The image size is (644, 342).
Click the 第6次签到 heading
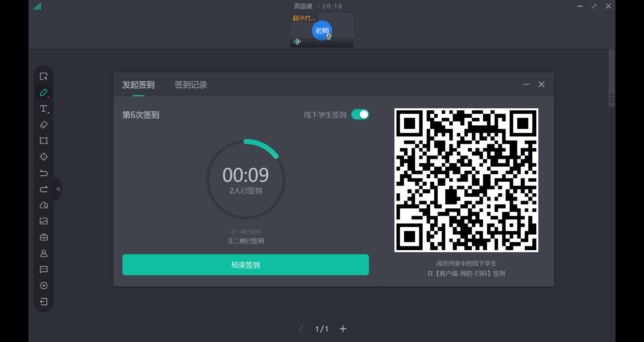[x=141, y=115]
